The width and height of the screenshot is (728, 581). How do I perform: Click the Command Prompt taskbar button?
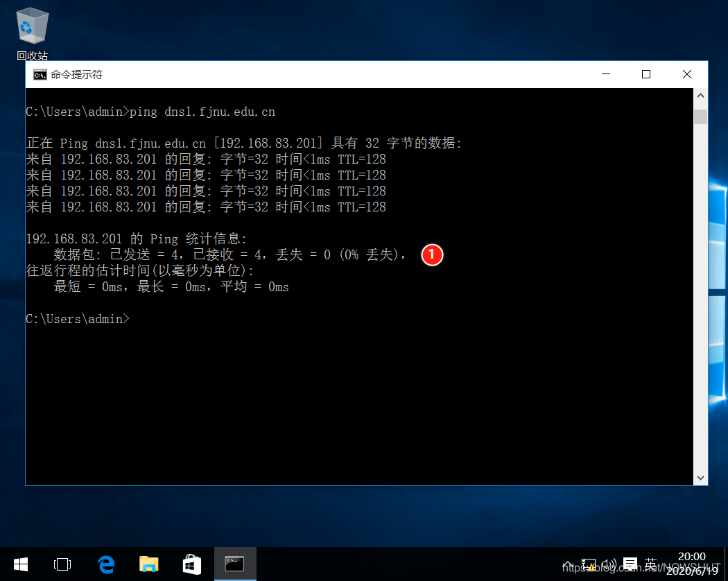pos(235,564)
